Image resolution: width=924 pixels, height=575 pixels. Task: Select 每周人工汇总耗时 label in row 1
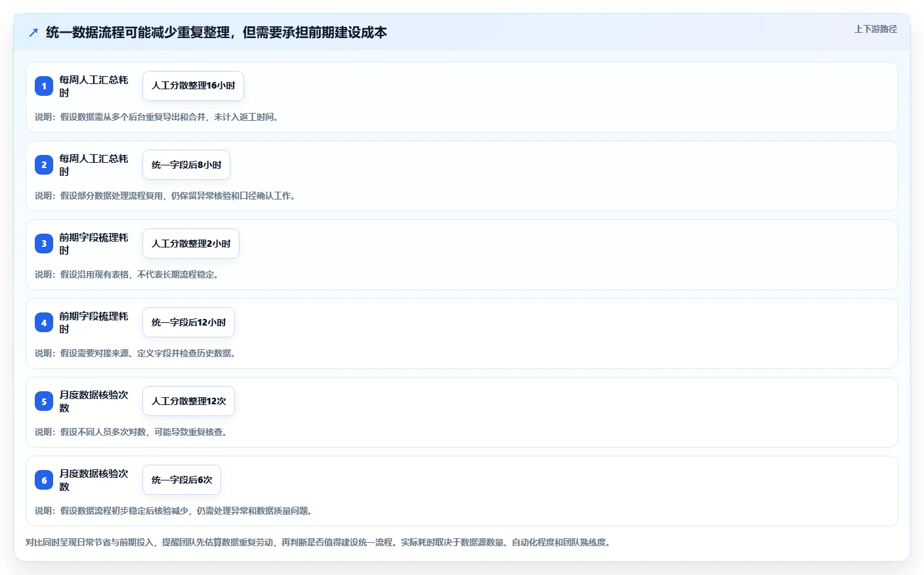tap(94, 86)
